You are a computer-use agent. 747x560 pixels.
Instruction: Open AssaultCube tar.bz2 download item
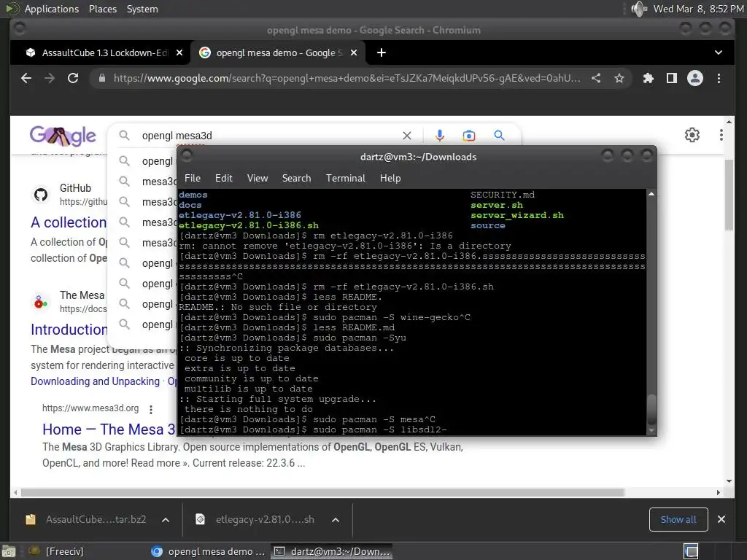click(x=86, y=519)
